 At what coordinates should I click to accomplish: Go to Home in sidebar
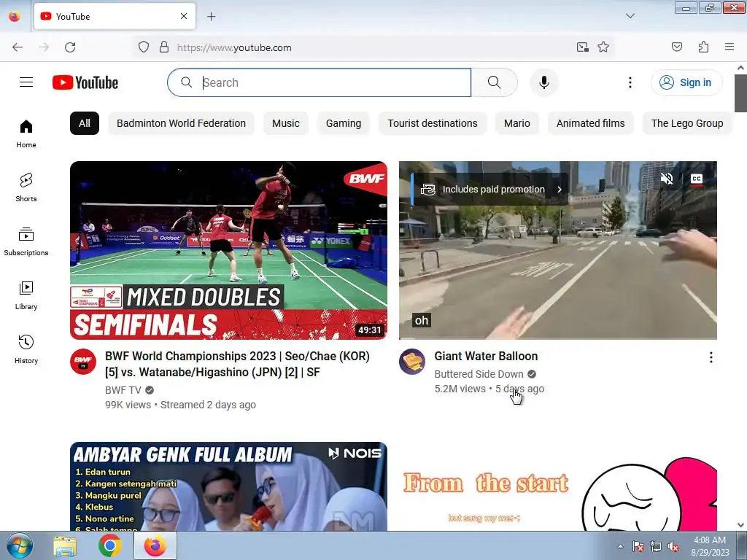tap(26, 134)
